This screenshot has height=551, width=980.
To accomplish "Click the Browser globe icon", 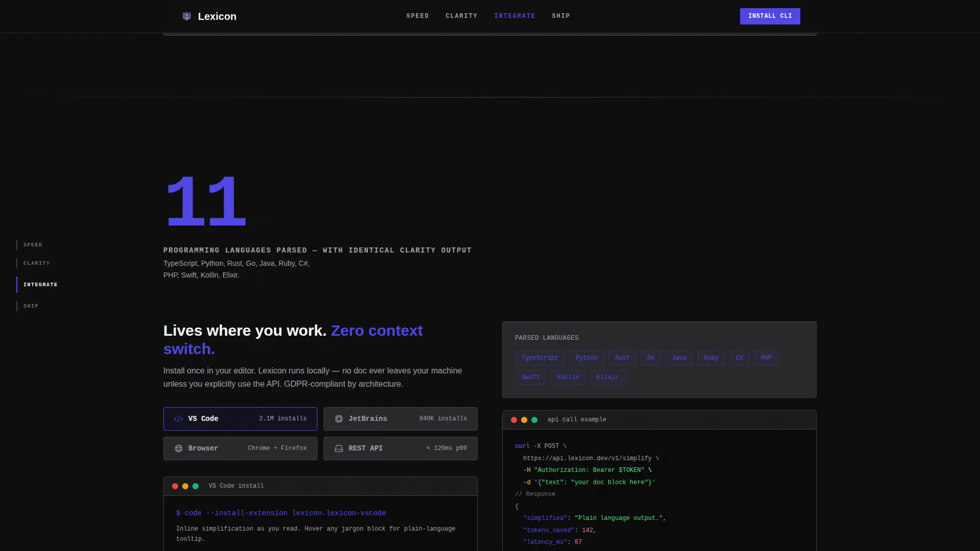I will click(179, 448).
